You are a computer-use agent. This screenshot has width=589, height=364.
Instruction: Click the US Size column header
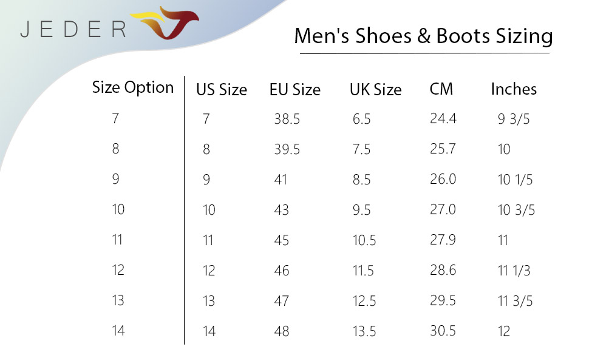221,90
